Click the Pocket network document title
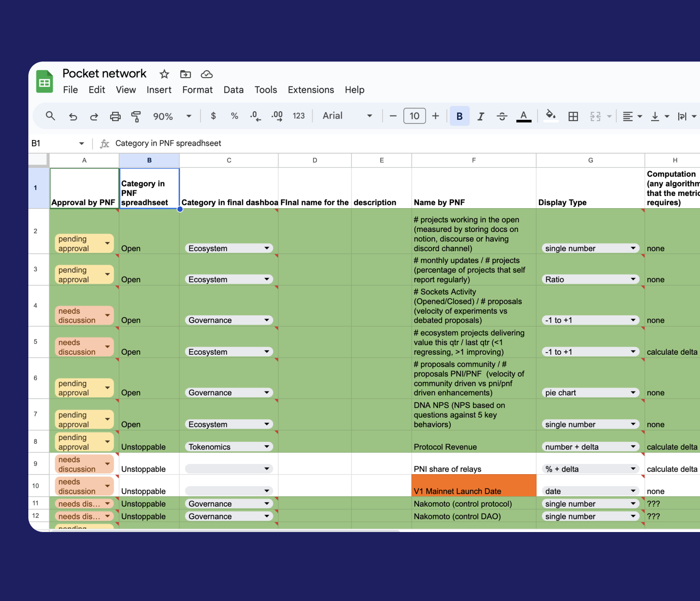The width and height of the screenshot is (700, 601). pyautogui.click(x=104, y=73)
